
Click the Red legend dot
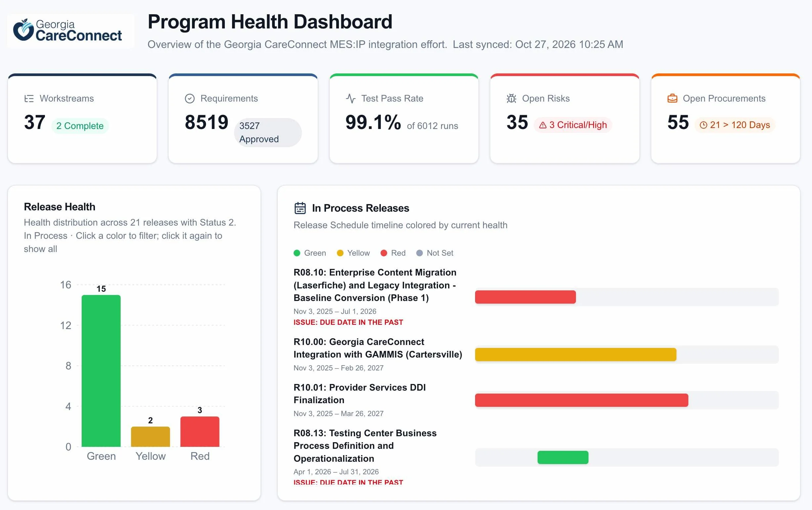384,253
